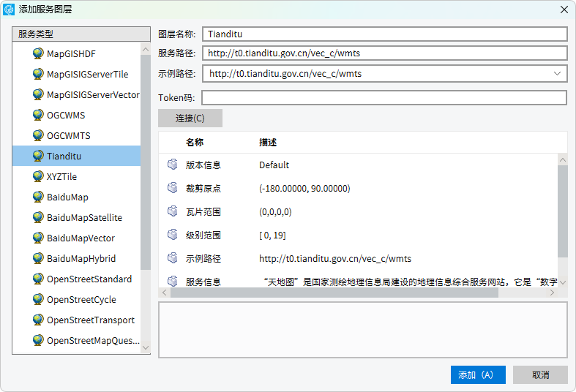Click property table horizontal scrollbar thumb
Screen dimensions: 576x392
334,293
